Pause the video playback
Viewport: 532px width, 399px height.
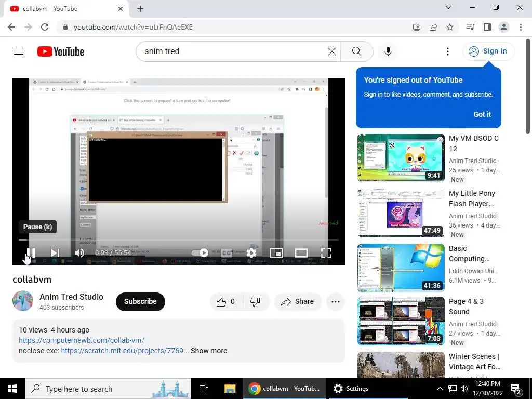click(31, 253)
